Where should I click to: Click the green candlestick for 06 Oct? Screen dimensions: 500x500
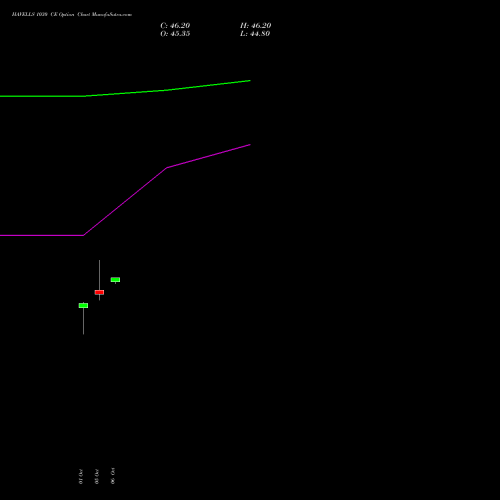tap(115, 280)
